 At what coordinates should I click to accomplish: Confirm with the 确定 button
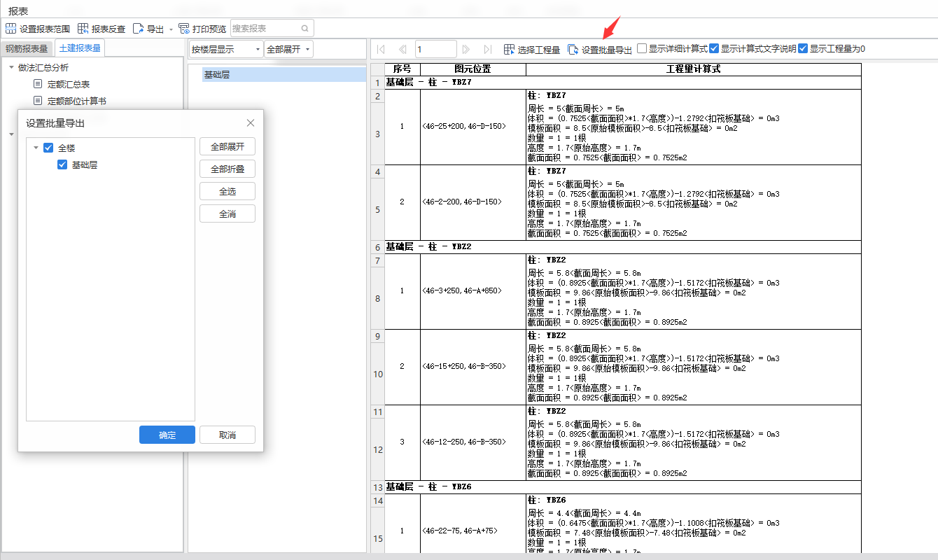point(167,435)
